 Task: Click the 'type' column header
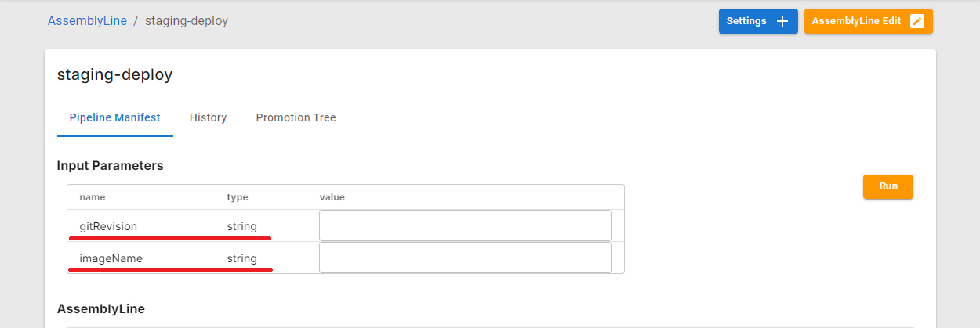pyautogui.click(x=238, y=197)
